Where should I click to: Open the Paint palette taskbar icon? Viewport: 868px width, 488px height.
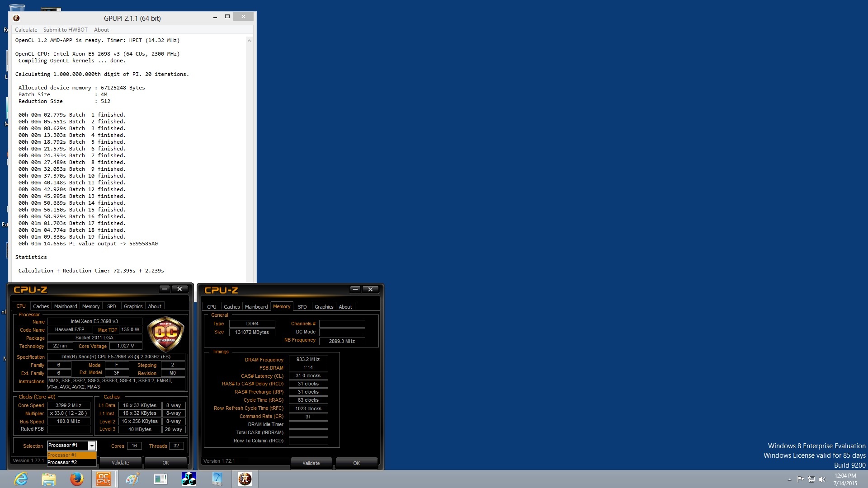coord(132,479)
